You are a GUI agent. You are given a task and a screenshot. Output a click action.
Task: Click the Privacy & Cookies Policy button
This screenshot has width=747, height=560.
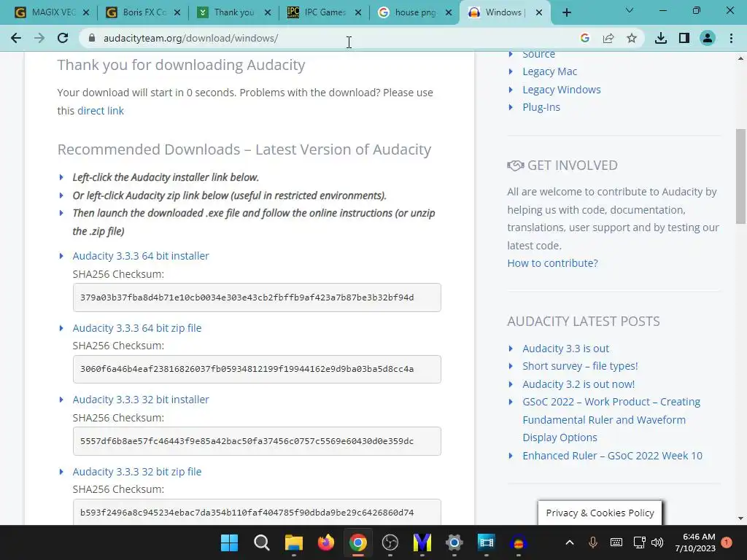click(x=600, y=513)
